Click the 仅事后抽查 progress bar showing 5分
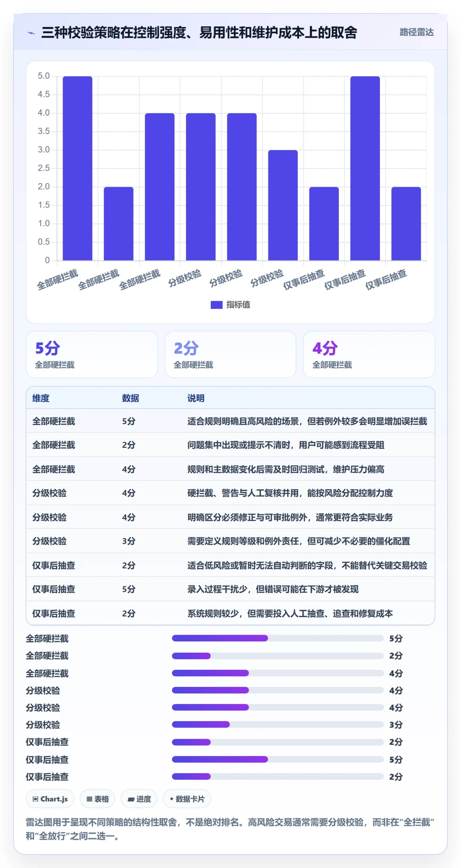461x868 pixels. click(278, 759)
